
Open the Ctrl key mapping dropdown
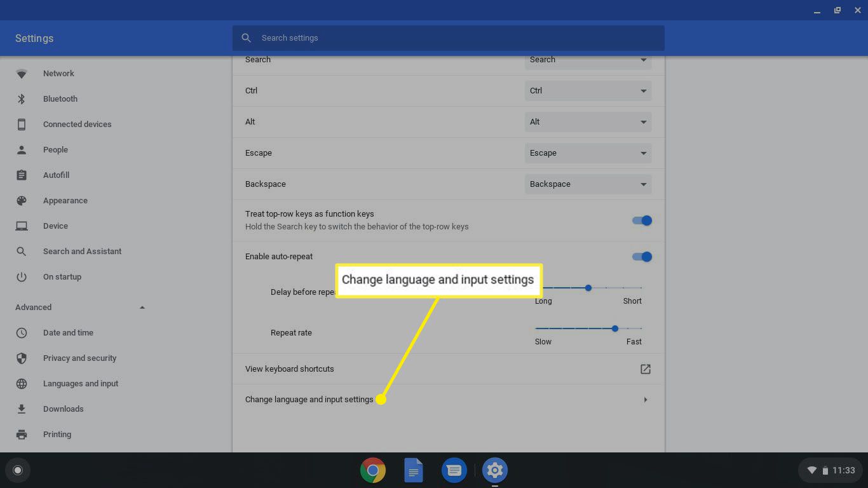[x=588, y=91]
